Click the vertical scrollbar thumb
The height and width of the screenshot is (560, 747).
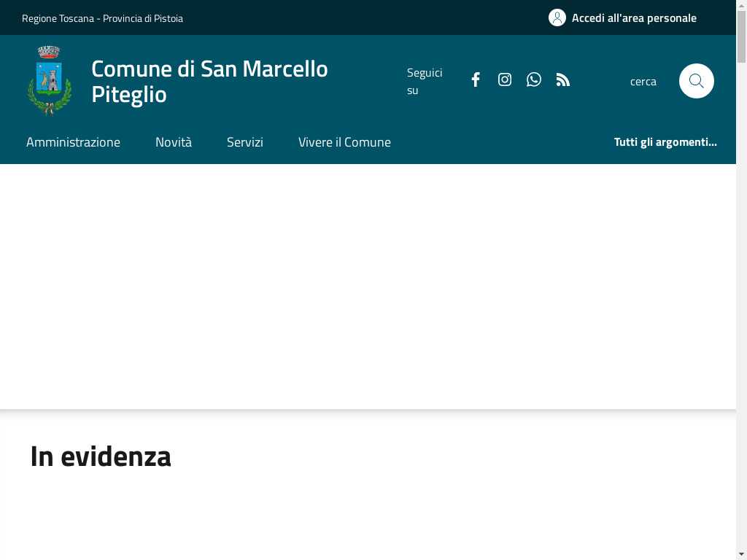tap(741, 36)
